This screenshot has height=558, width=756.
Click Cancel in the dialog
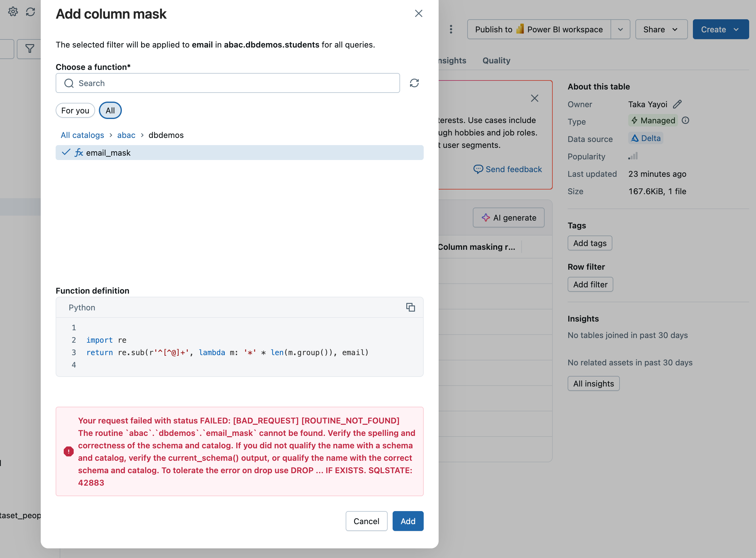(366, 521)
